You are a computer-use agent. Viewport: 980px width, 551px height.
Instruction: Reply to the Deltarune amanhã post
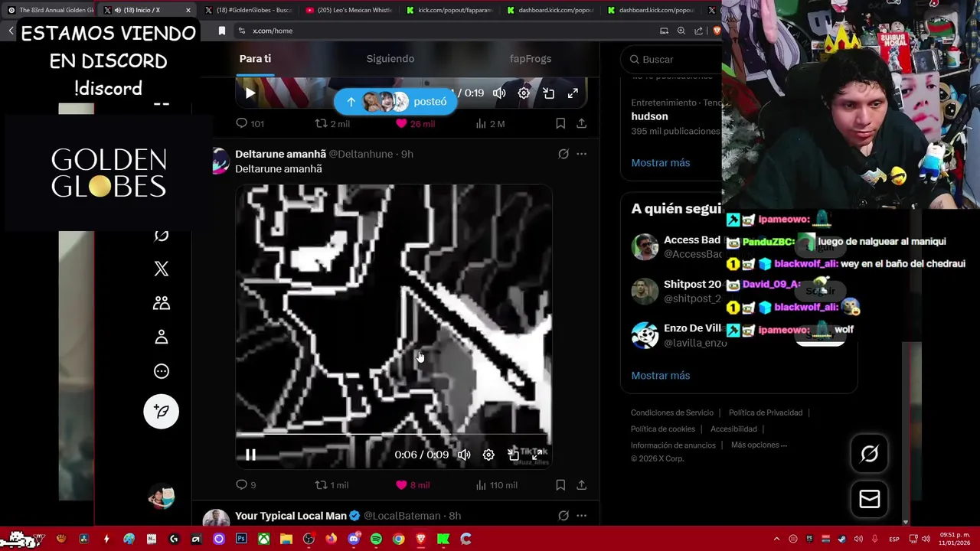[x=246, y=484]
